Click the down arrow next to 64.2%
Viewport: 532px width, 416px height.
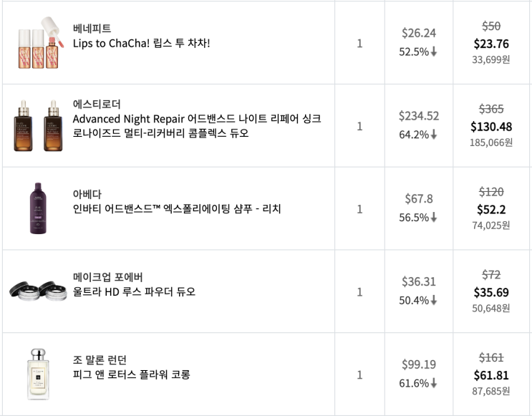434,135
